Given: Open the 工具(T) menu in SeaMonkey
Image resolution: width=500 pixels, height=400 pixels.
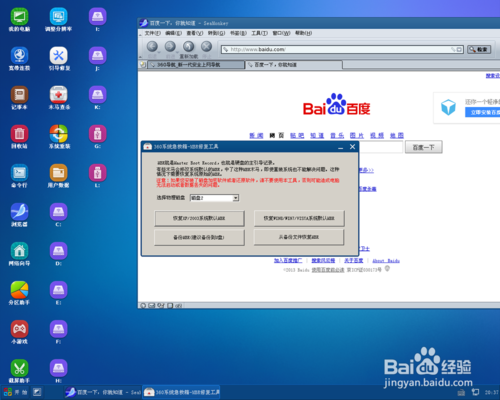Looking at the screenshot, I should [259, 33].
